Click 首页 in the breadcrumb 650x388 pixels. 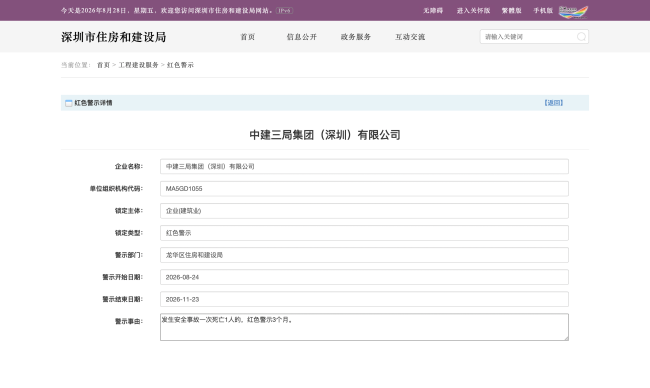(103, 65)
